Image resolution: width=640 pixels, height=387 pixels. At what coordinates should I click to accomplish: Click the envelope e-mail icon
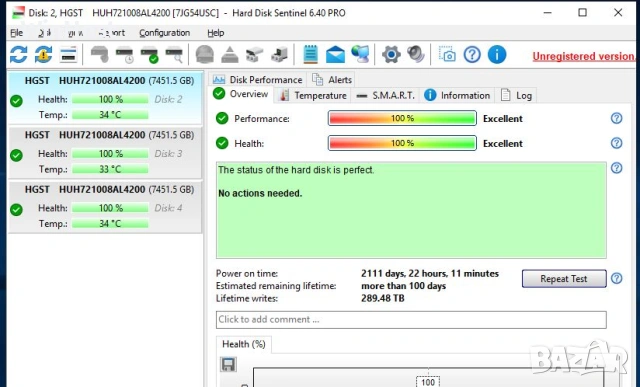point(336,54)
